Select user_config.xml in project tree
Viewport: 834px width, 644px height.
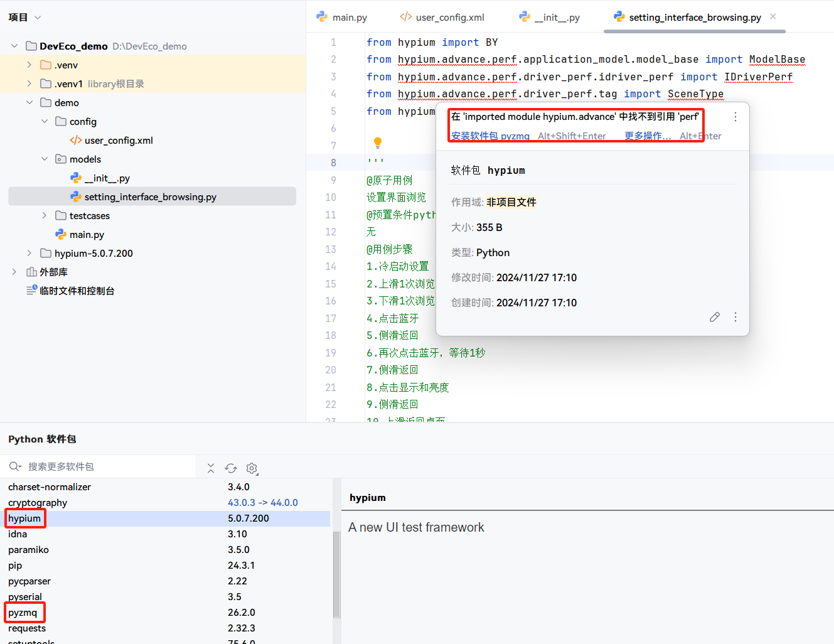tap(119, 140)
